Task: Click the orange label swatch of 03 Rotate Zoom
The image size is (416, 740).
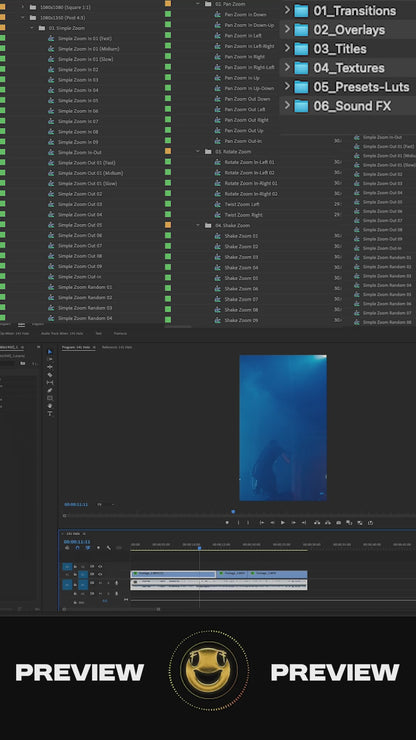Action: pyautogui.click(x=168, y=151)
